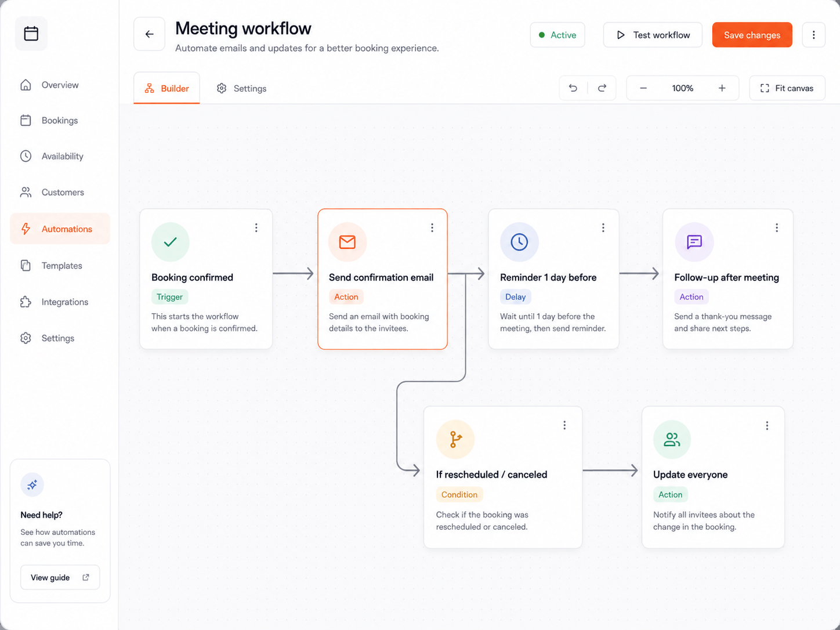
Task: Zoom in with the plus button
Action: [722, 88]
